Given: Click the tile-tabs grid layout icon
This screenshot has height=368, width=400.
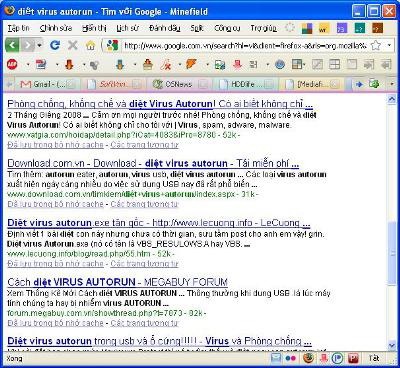Looking at the screenshot, I should [297, 64].
